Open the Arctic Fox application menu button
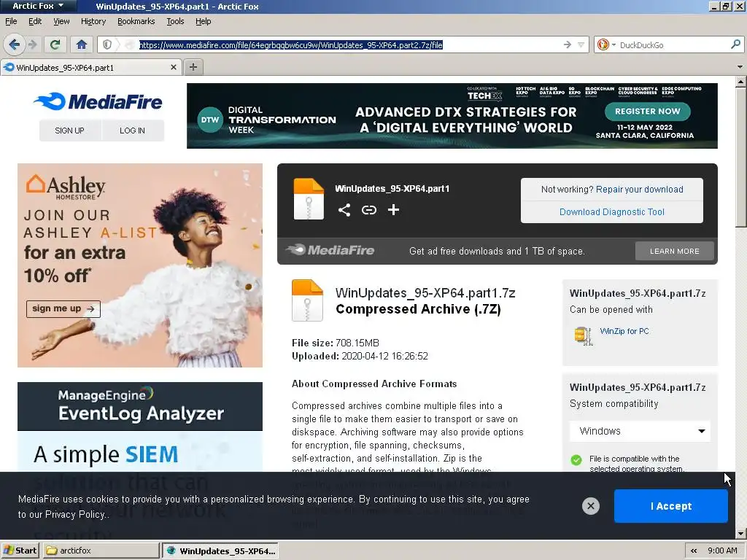The height and width of the screenshot is (560, 747). 38,6
